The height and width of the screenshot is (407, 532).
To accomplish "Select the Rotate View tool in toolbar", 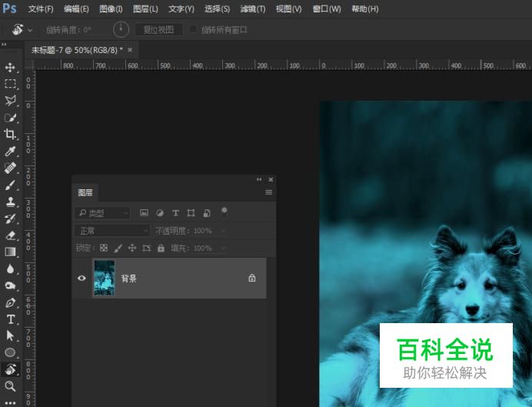I will pyautogui.click(x=10, y=369).
